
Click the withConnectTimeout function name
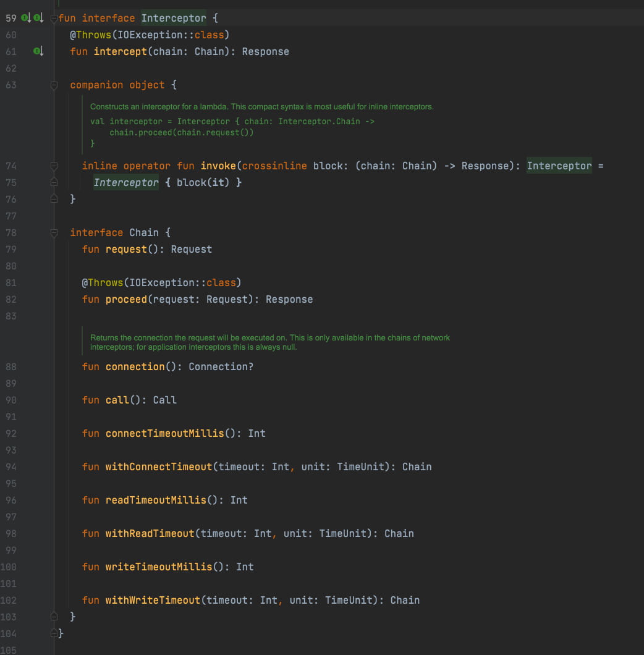pyautogui.click(x=159, y=467)
